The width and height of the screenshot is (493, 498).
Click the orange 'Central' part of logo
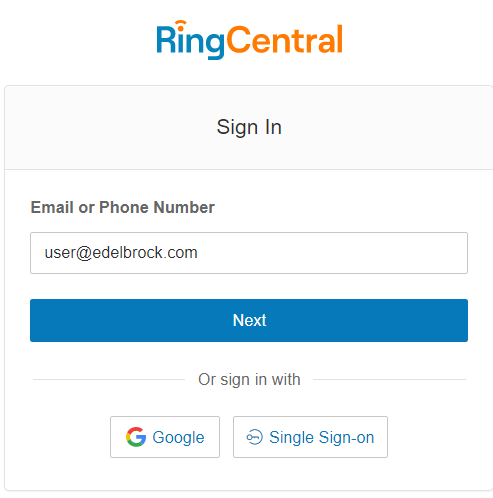285,40
